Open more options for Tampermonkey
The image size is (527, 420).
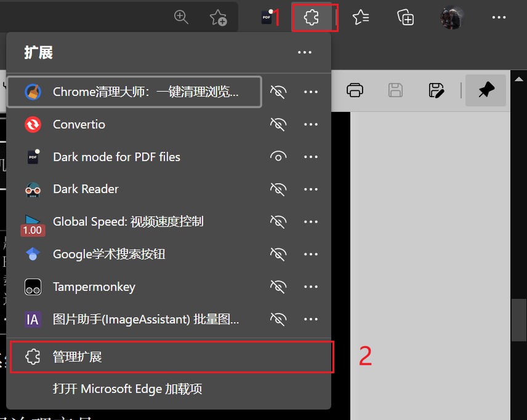pos(311,287)
